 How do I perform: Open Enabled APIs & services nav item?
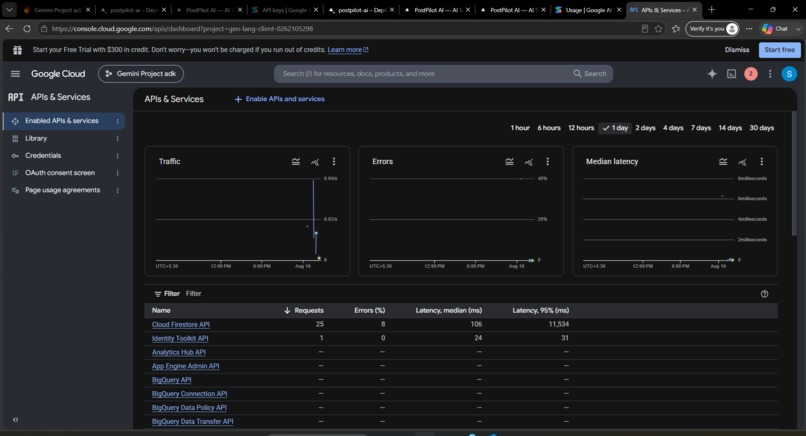coord(62,121)
